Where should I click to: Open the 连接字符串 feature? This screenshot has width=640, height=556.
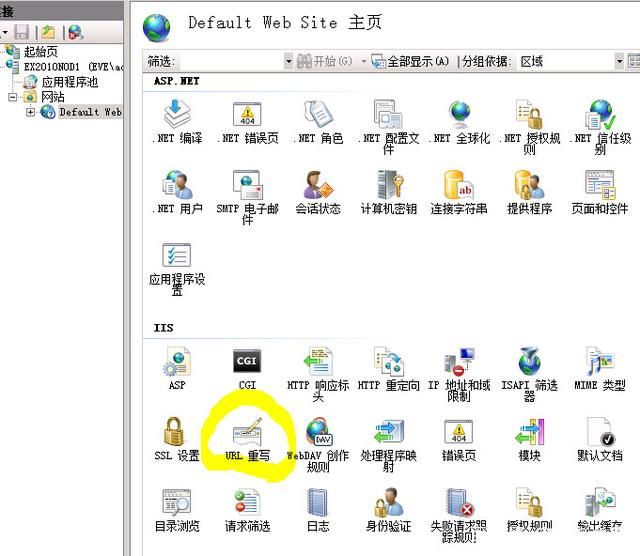point(459,192)
